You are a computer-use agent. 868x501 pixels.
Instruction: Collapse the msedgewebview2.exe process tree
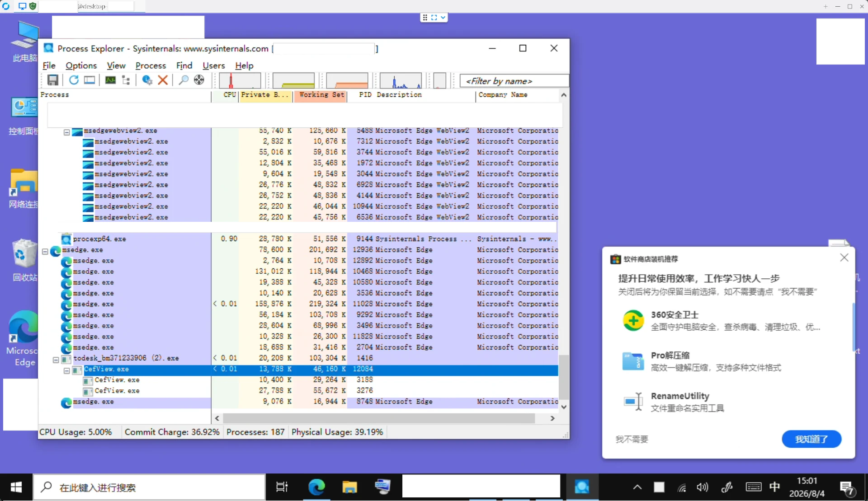[x=66, y=132]
